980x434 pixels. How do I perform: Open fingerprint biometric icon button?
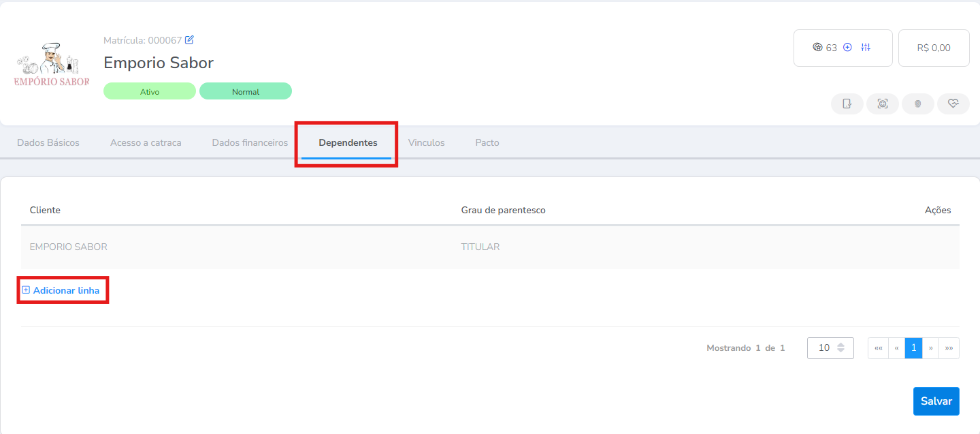[x=918, y=104]
